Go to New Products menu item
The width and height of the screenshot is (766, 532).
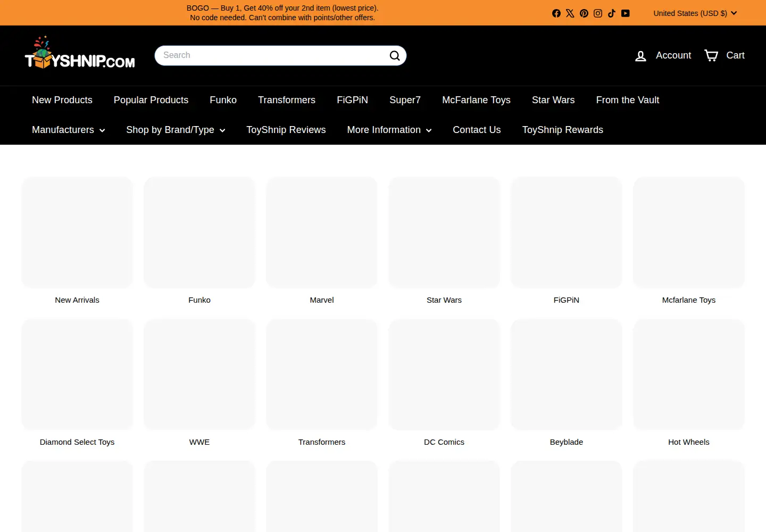pos(62,100)
